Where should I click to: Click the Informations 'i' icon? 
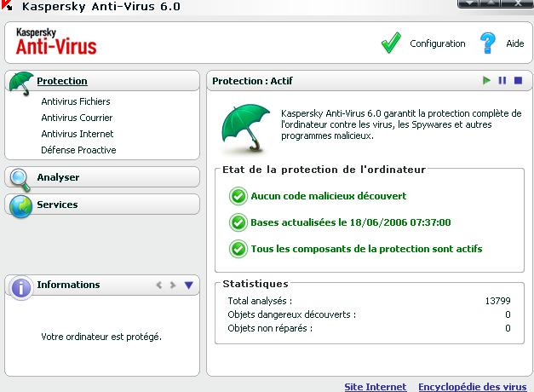tap(21, 287)
